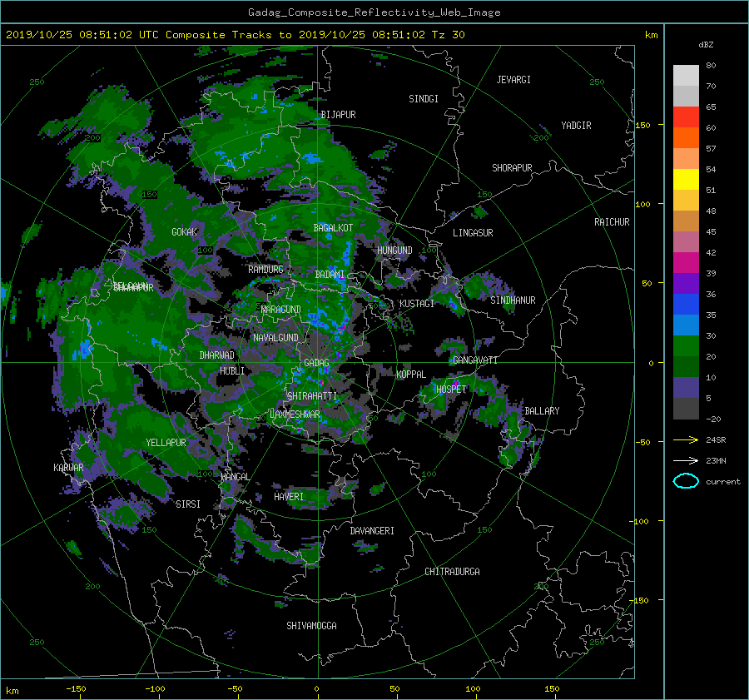Click the GANGAVATI city label
The width and height of the screenshot is (749, 700).
pyautogui.click(x=475, y=360)
